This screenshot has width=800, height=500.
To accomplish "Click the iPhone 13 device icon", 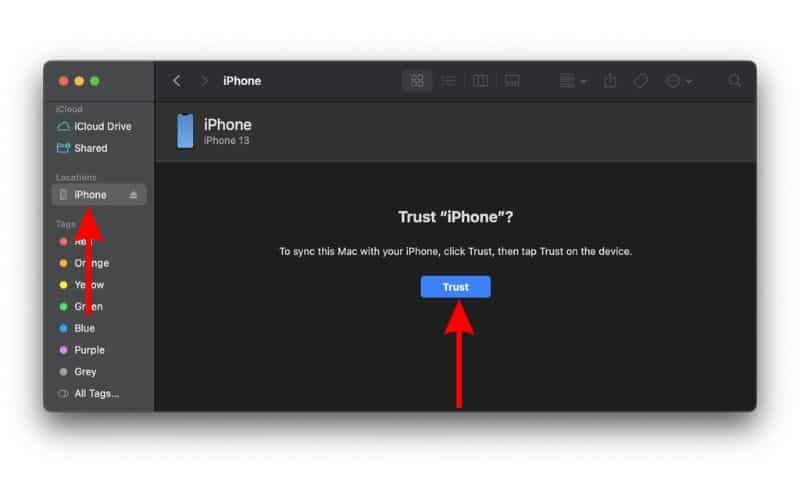I will 185,131.
